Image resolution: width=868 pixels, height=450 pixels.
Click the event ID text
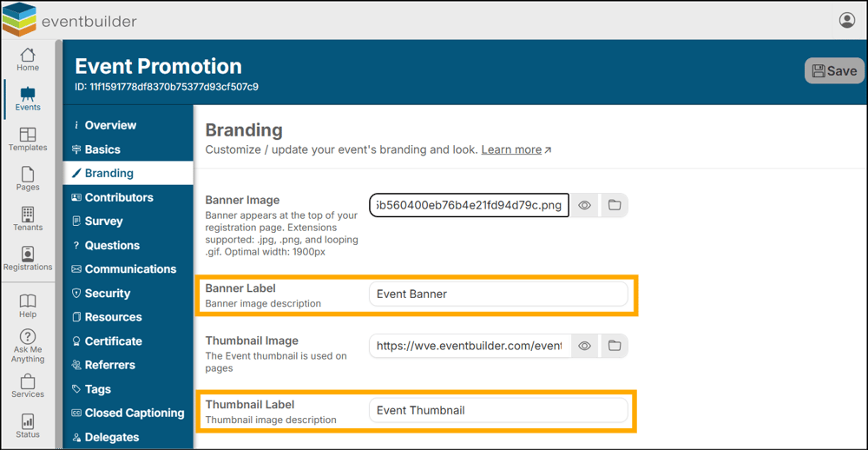point(167,87)
